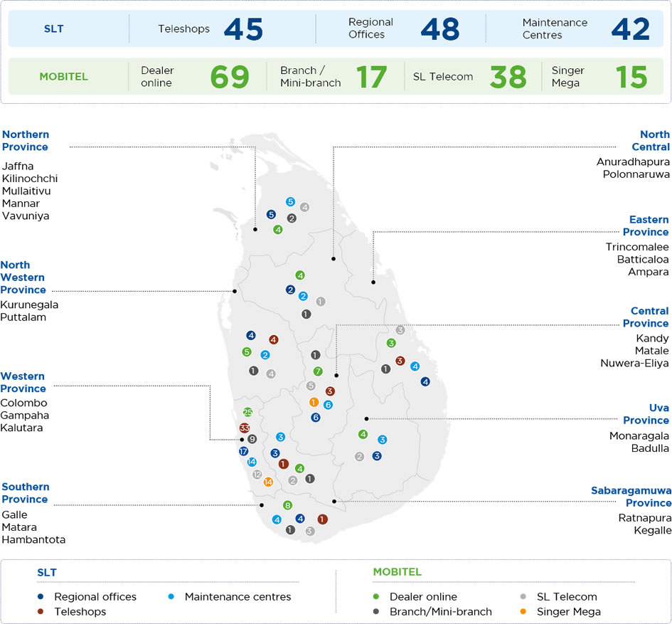Click the maroon Teleshops legend dot
The height and width of the screenshot is (624, 672).
[x=41, y=612]
